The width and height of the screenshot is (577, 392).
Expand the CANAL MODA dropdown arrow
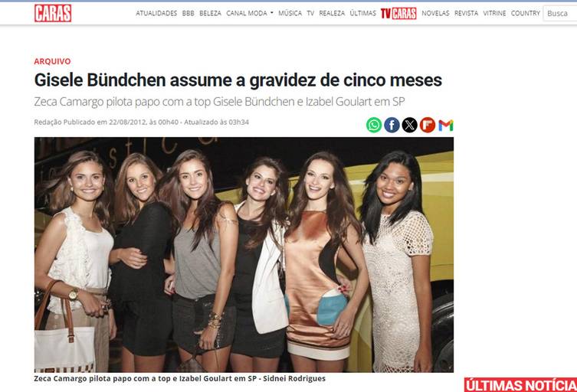coord(271,12)
